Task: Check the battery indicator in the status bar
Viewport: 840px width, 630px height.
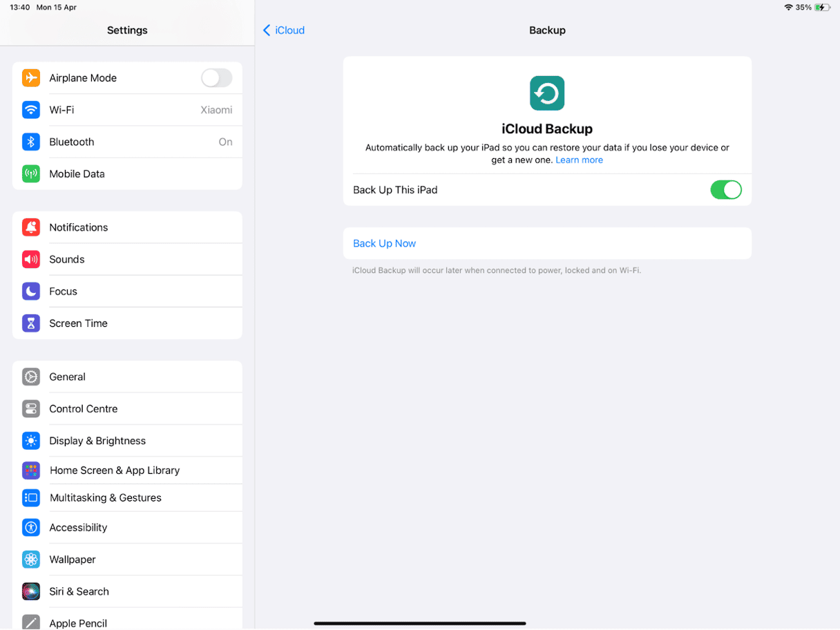Action: coord(821,7)
